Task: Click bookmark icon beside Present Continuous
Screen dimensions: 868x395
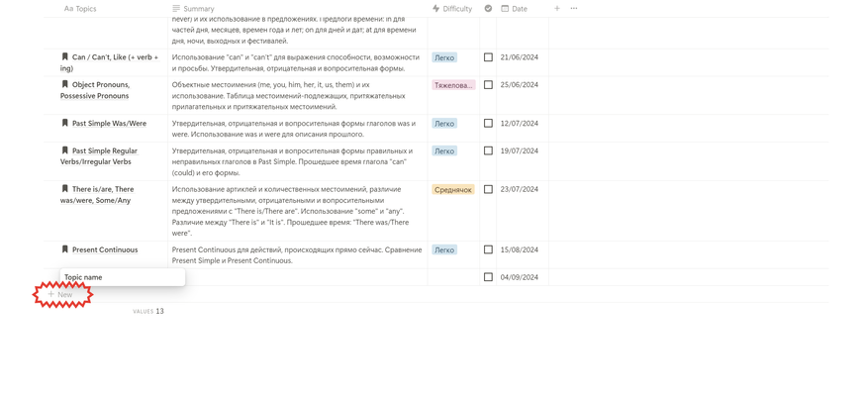Action: 64,249
